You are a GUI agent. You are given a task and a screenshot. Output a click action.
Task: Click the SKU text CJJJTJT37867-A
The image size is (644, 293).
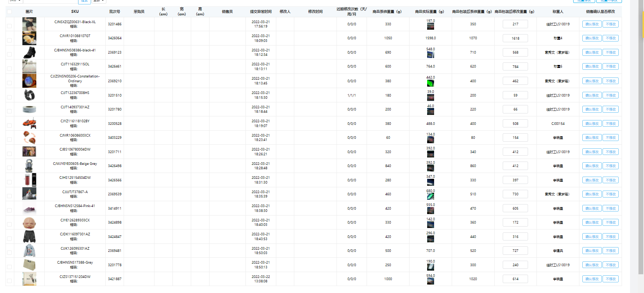click(x=75, y=192)
